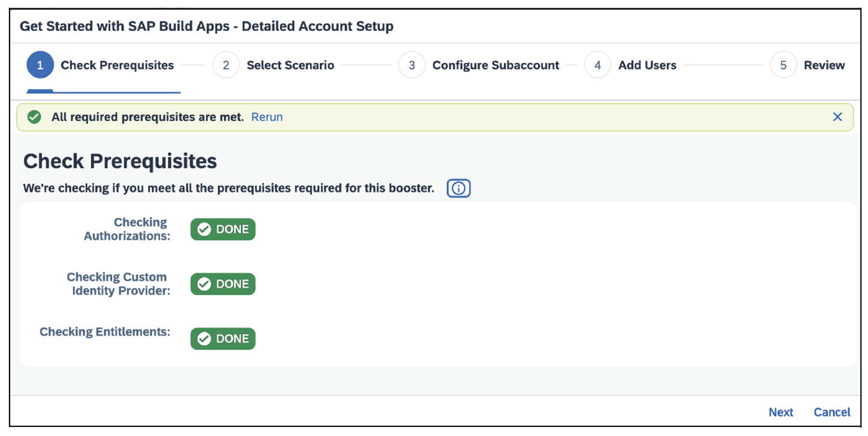Viewport: 868px width, 436px height.
Task: Go to the Add Users step
Action: pyautogui.click(x=647, y=65)
